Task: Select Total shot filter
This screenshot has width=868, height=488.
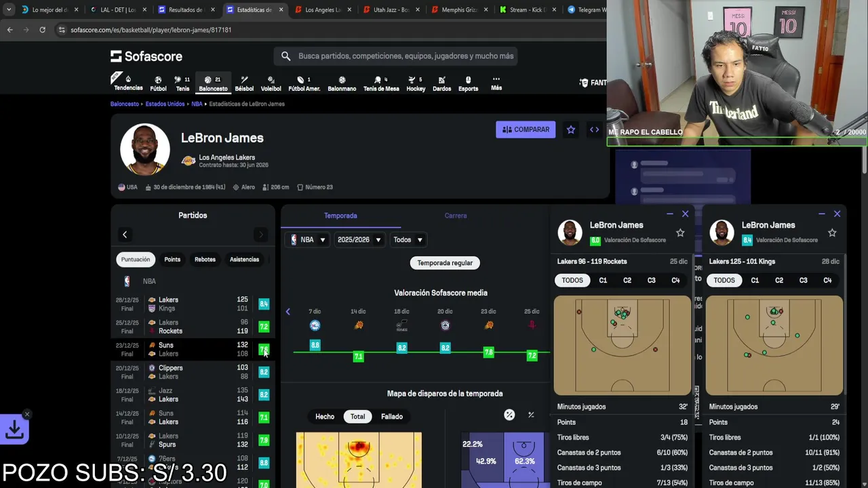Action: [357, 416]
